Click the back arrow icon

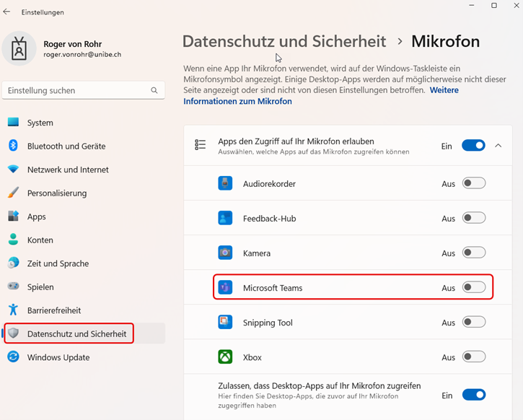[6, 12]
